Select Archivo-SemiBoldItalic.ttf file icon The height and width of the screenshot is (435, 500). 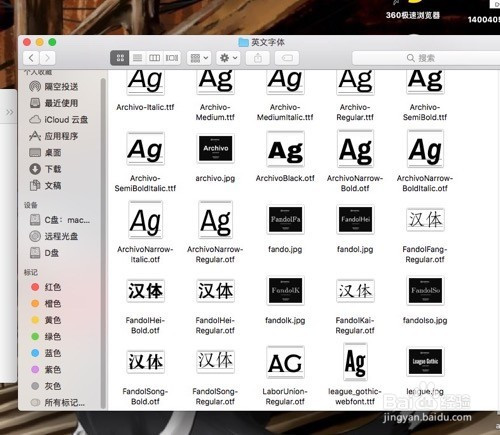tap(145, 149)
